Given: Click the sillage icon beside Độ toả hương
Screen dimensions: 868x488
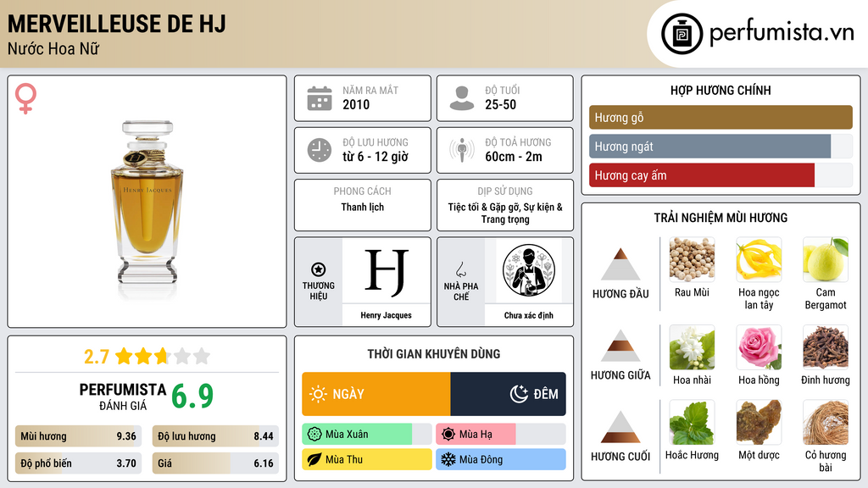Looking at the screenshot, I should (462, 150).
